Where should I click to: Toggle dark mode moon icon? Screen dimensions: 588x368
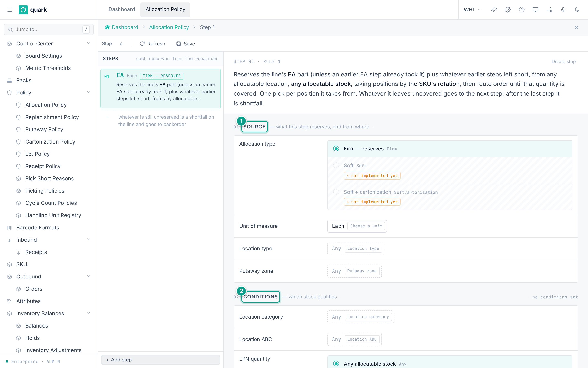577,10
